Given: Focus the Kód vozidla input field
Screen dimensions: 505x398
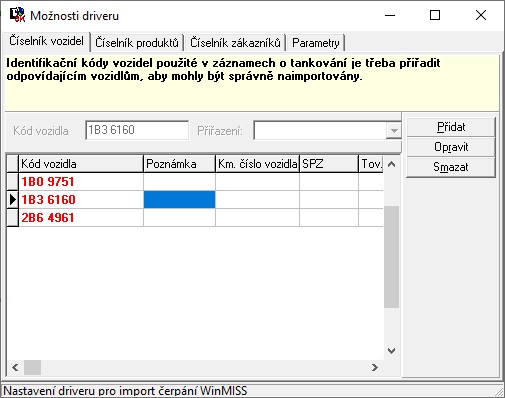Looking at the screenshot, I should point(137,130).
